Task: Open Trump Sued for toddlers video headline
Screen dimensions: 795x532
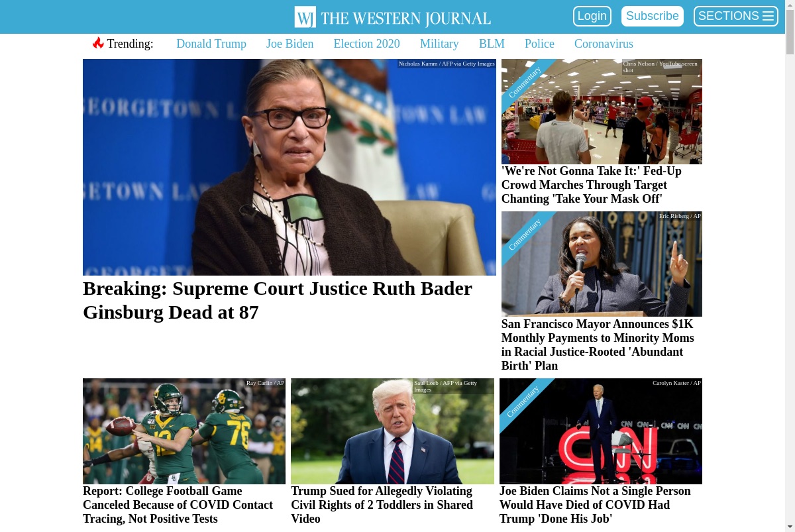Action: pos(382,505)
